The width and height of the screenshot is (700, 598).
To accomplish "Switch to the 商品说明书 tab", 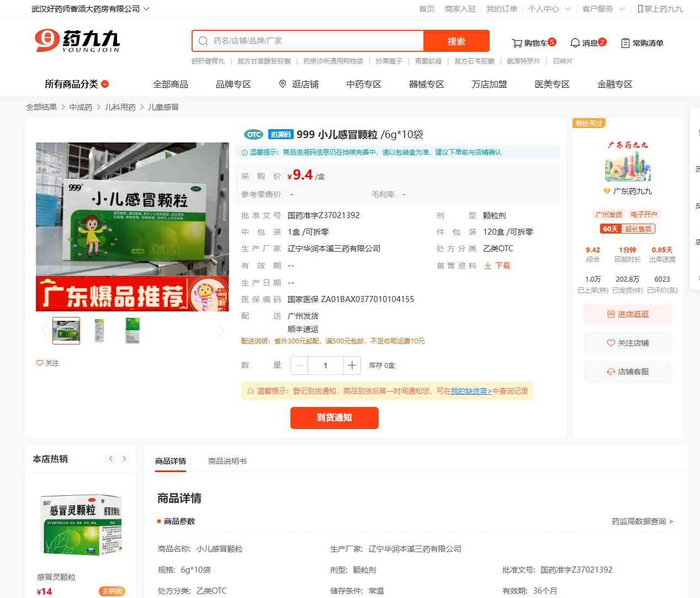I will coord(227,461).
